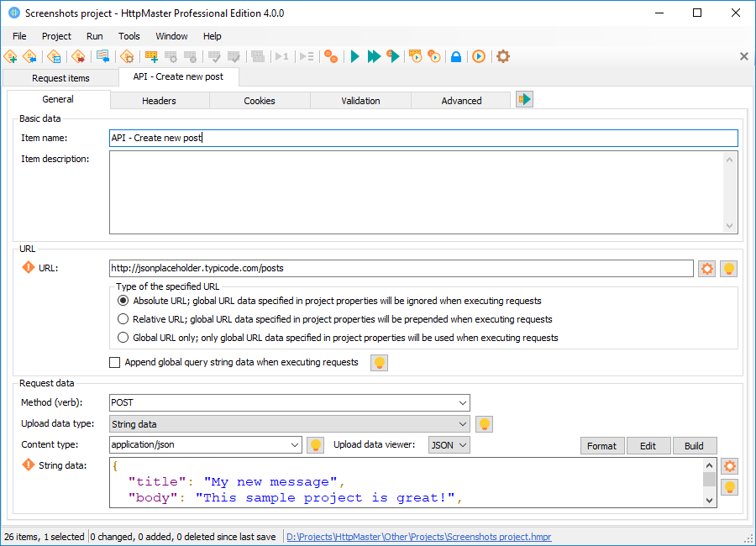Image resolution: width=756 pixels, height=546 pixels.
Task: Click the lightbulb help icon next to URL field
Action: [728, 269]
